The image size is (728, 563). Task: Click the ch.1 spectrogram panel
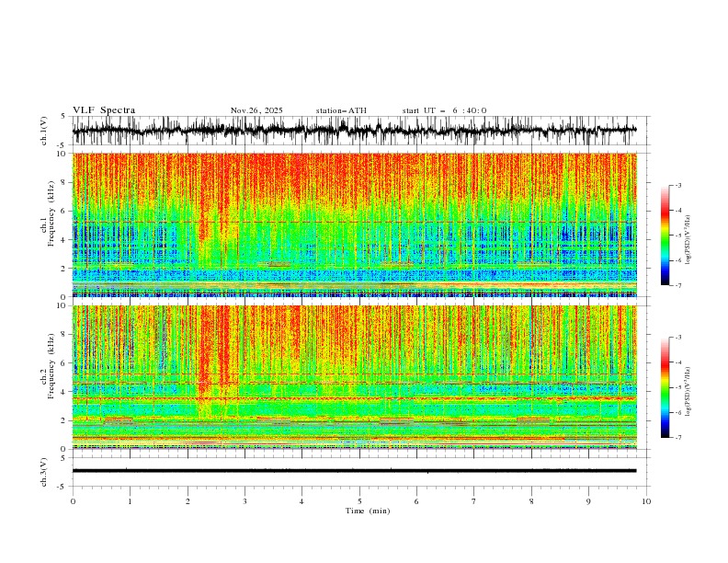click(x=355, y=224)
